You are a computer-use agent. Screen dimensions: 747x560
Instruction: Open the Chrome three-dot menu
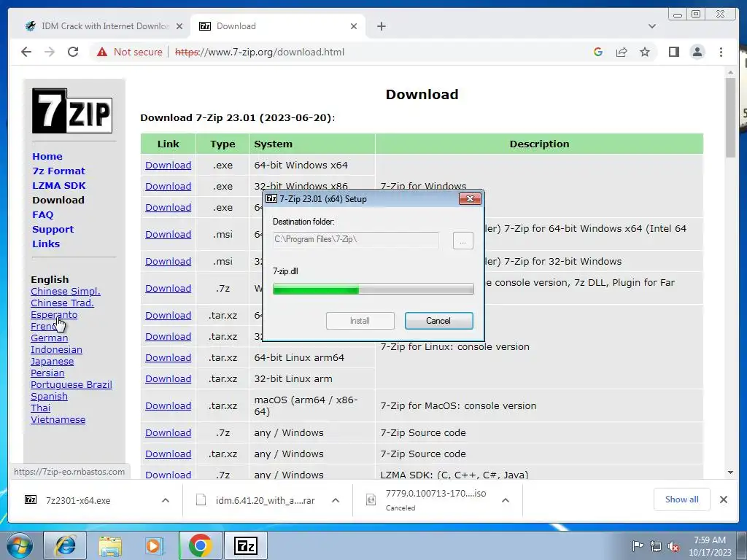coord(721,52)
